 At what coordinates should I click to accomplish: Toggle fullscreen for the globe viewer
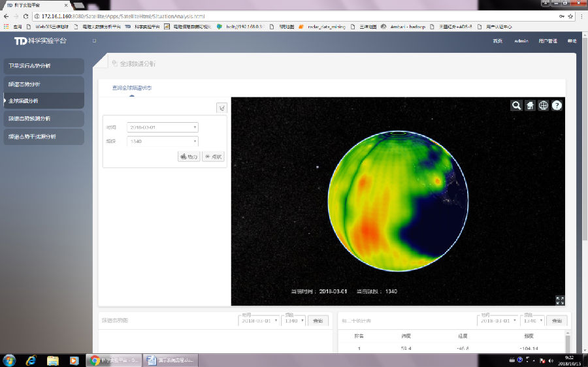point(559,300)
